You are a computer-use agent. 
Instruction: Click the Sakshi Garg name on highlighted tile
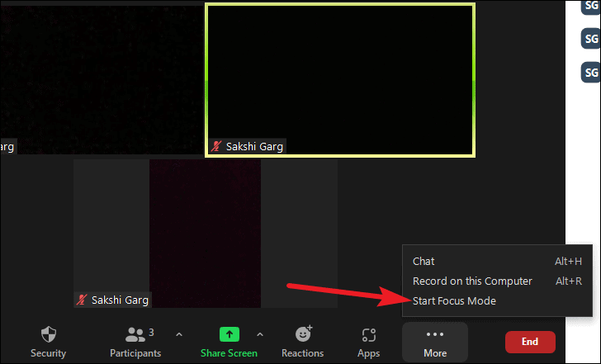coord(254,147)
